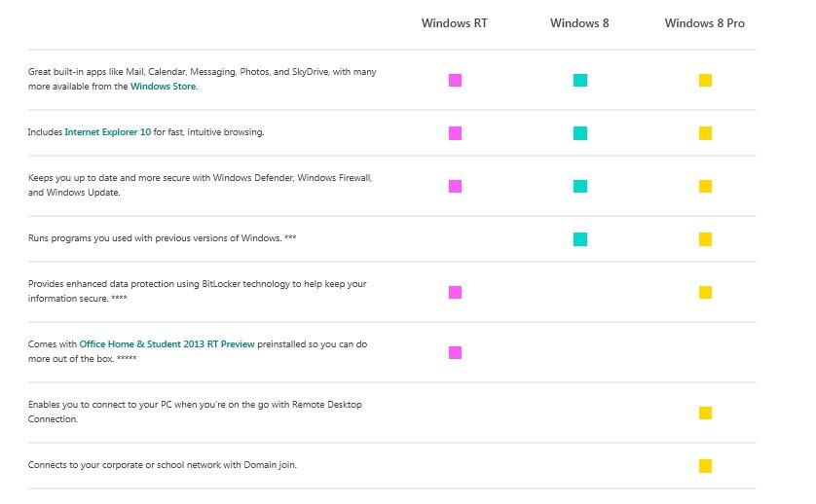Image resolution: width=816 pixels, height=504 pixels.
Task: Open Office Home & Student 2013 RT Preview link
Action: point(167,344)
